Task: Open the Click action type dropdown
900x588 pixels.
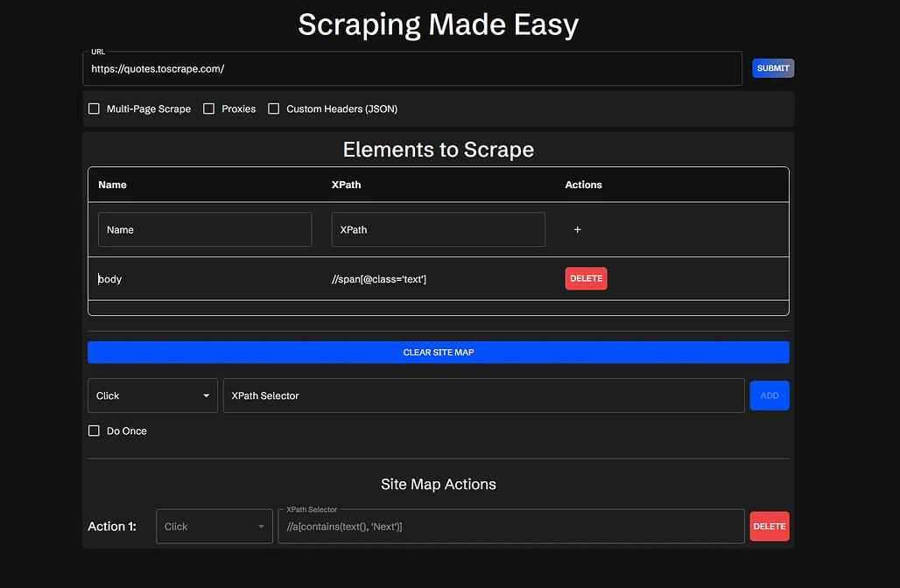Action: point(152,395)
